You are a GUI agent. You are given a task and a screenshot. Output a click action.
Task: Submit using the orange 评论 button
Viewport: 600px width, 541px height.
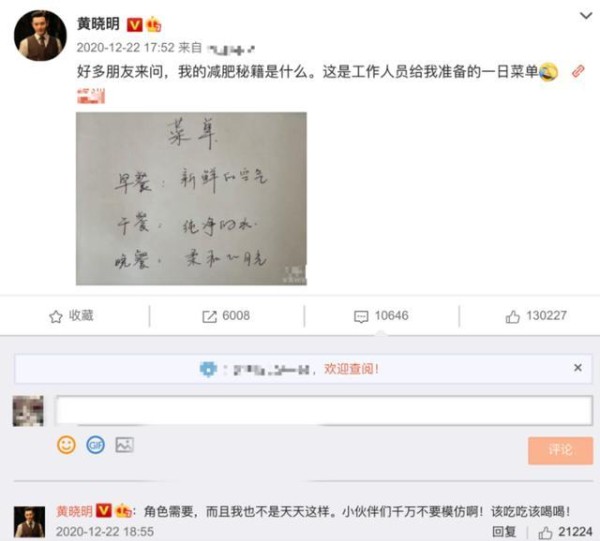point(561,450)
